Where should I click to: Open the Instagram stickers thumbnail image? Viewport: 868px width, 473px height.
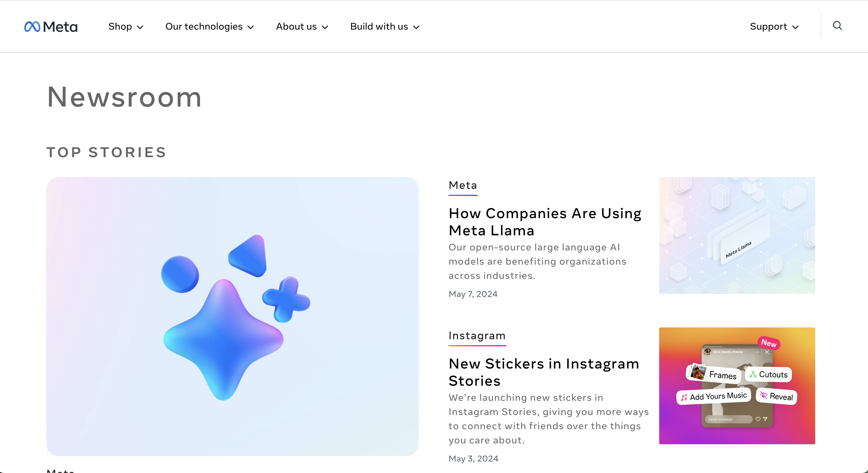[737, 386]
